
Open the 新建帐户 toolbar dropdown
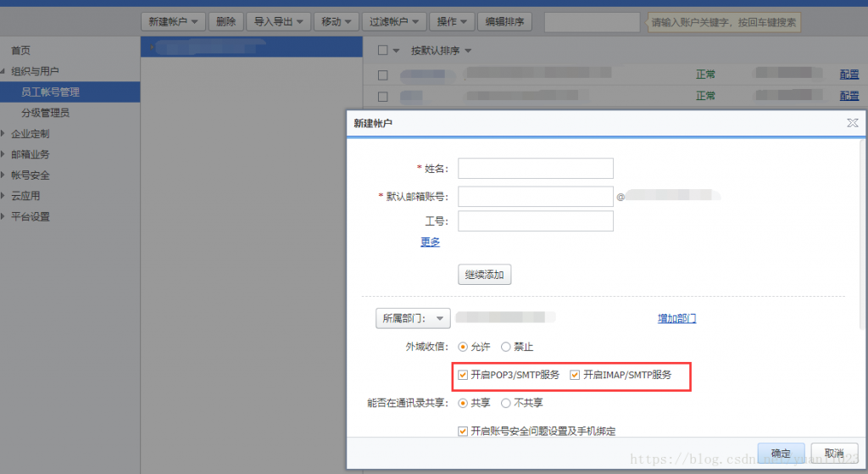pos(173,21)
